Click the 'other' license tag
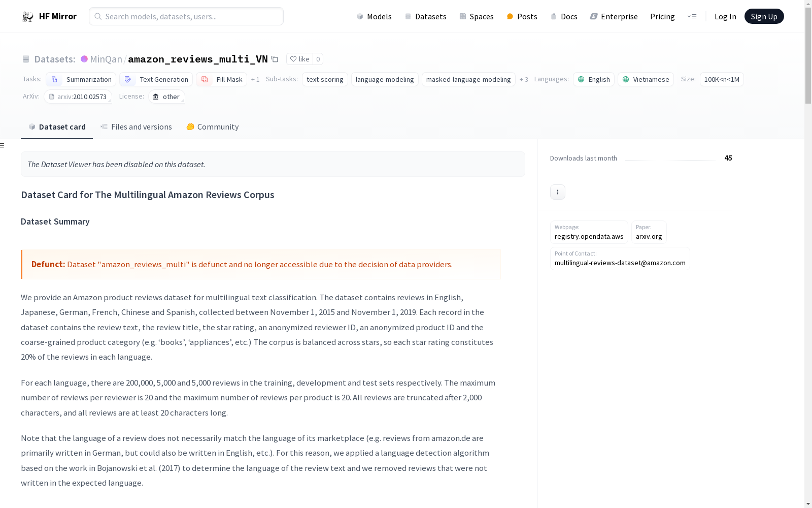The image size is (812, 508). point(166,97)
